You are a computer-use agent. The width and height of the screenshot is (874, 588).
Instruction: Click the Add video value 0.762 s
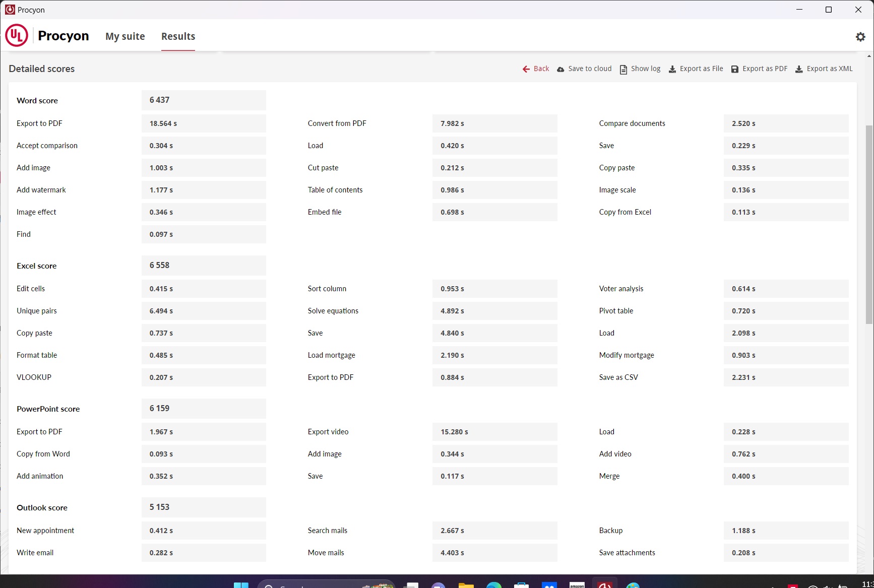pos(786,454)
